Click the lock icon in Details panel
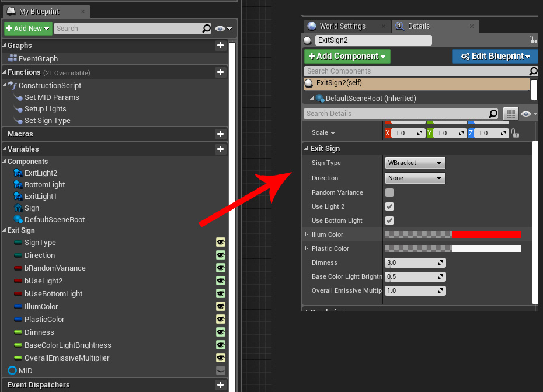This screenshot has width=543, height=392. (x=533, y=40)
